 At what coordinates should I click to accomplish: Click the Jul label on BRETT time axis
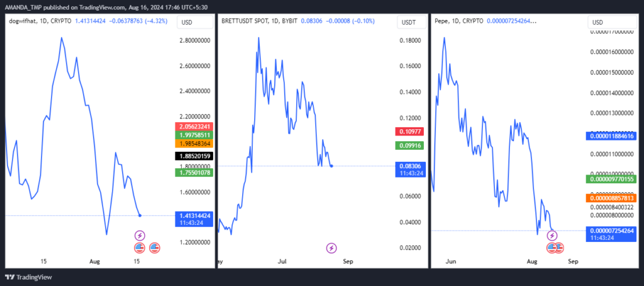pos(283,261)
